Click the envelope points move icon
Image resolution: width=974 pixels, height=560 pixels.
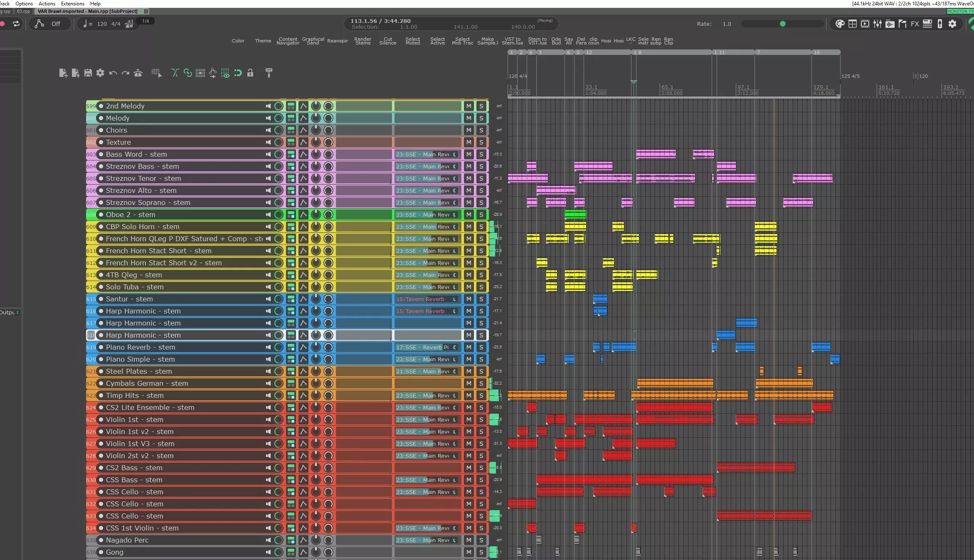coord(213,73)
